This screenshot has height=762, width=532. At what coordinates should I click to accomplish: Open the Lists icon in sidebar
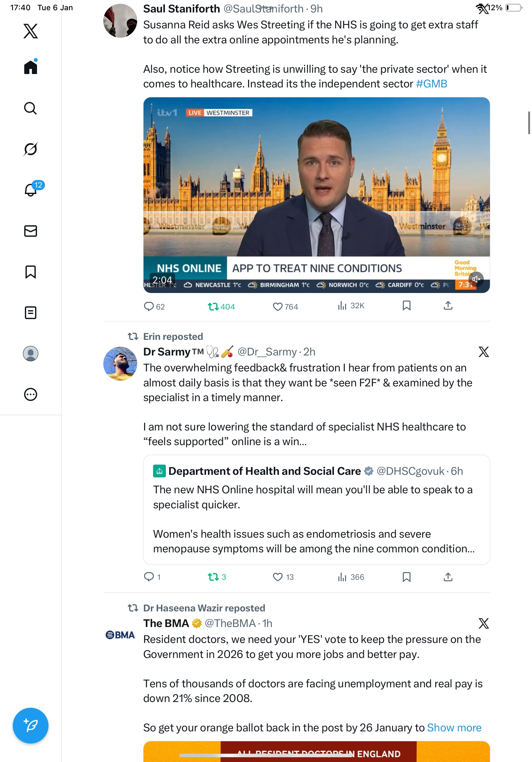coord(31,313)
